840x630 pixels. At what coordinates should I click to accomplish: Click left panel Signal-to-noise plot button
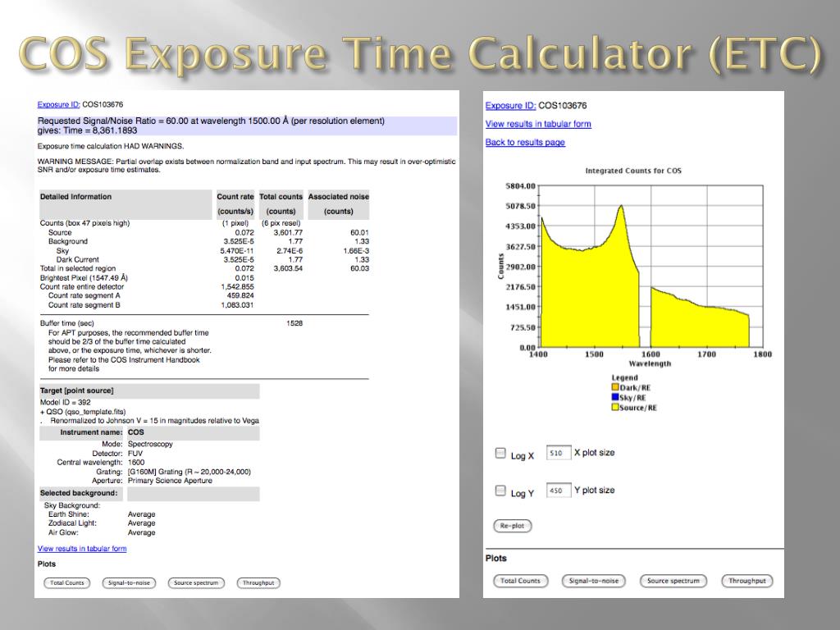[x=129, y=583]
